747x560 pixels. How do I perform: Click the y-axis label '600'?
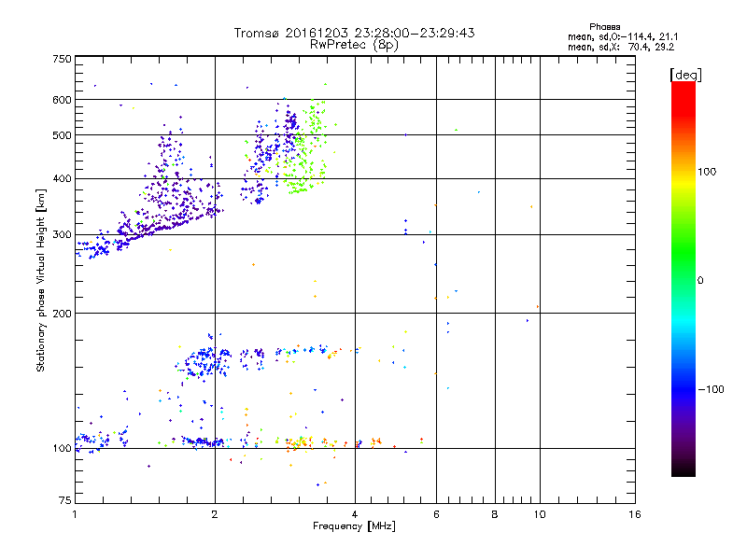point(62,100)
